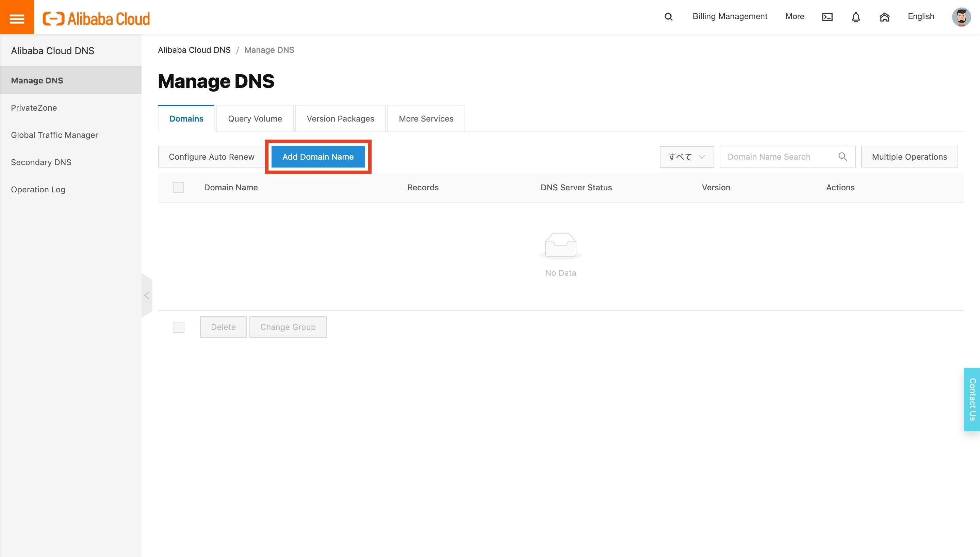980x557 pixels.
Task: Select all domains via header checkbox
Action: pyautogui.click(x=178, y=188)
